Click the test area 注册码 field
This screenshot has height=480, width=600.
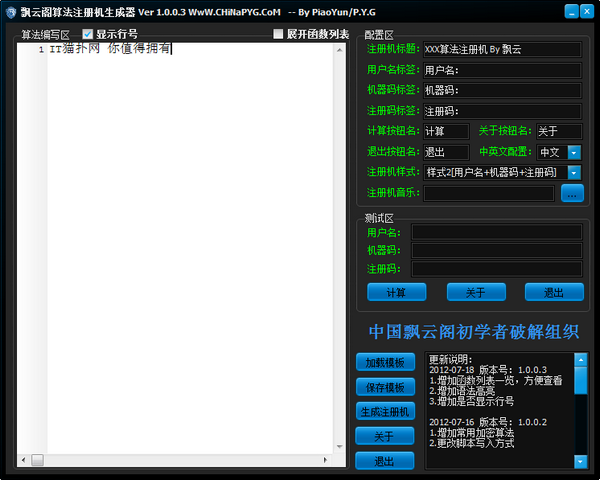[497, 269]
